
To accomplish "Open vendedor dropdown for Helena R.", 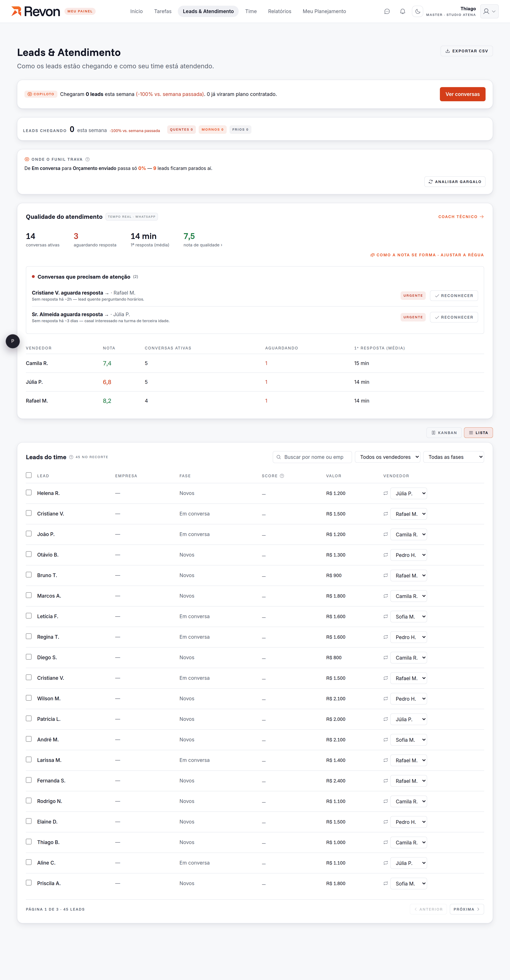I will point(408,493).
